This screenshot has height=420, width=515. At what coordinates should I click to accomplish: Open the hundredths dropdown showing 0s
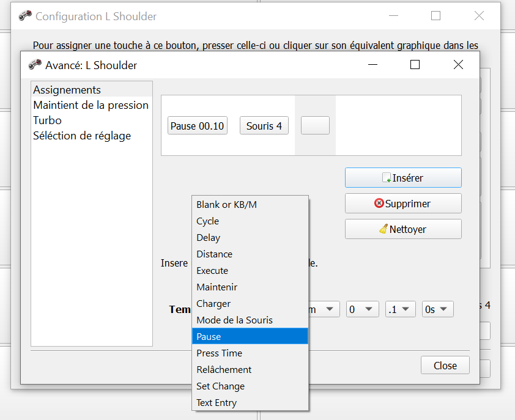click(437, 309)
